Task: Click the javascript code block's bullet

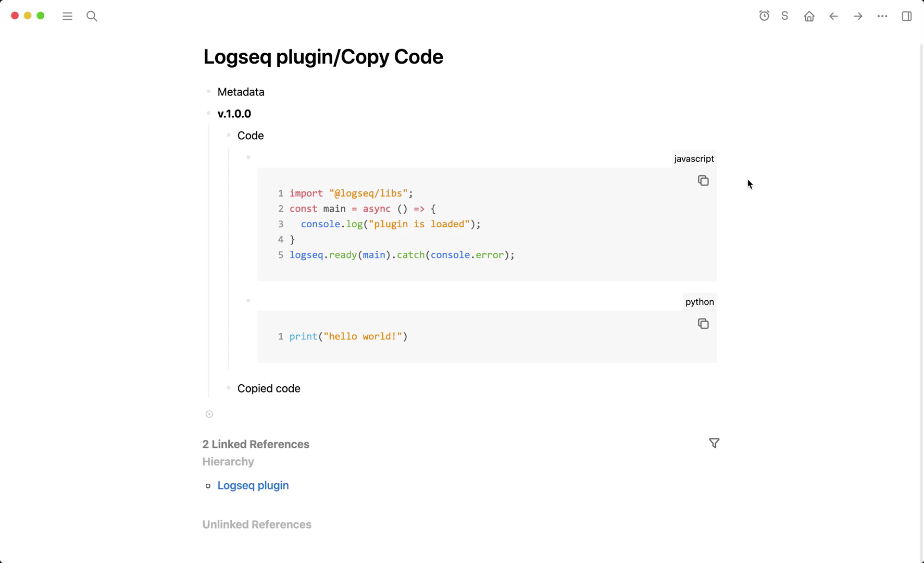Action: point(248,157)
